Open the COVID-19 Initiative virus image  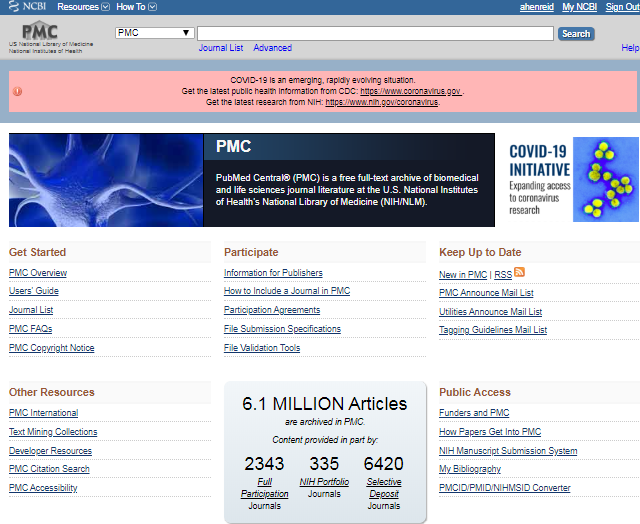(606, 180)
